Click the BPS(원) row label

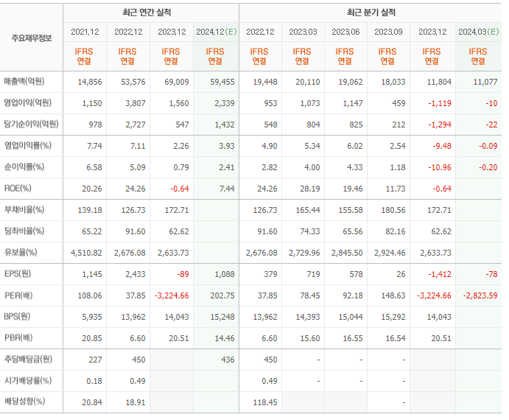point(17,317)
